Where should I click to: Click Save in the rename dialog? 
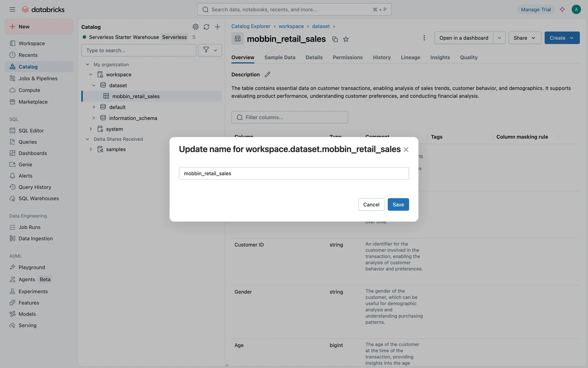(x=398, y=205)
